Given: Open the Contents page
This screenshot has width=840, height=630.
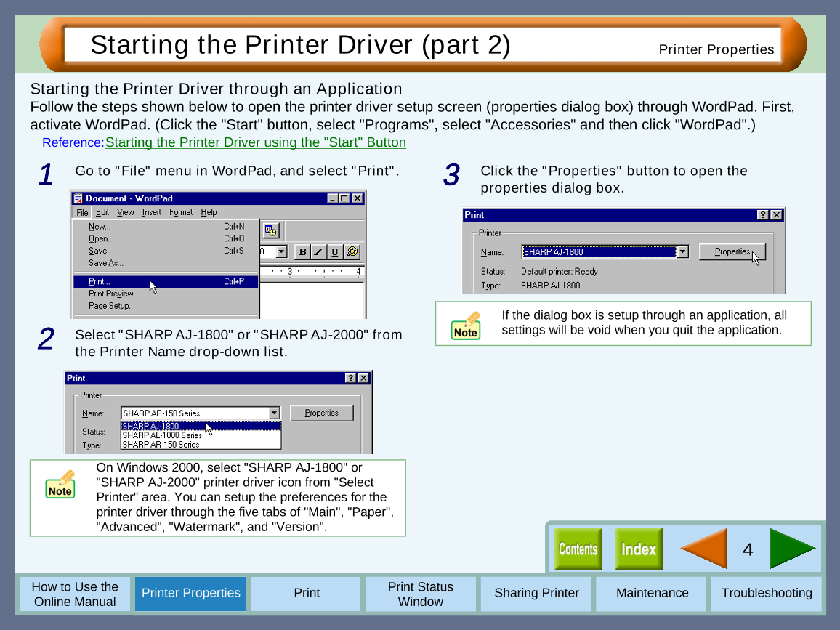Looking at the screenshot, I should point(578,549).
